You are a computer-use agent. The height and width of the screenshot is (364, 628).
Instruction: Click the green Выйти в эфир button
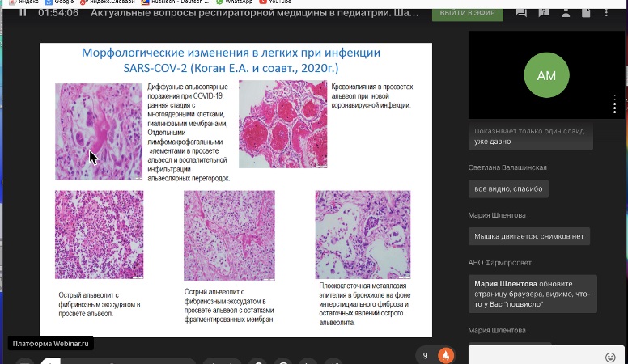click(x=468, y=13)
